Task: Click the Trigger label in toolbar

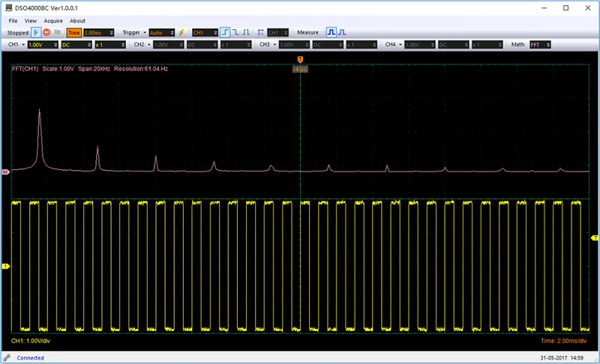Action: pos(131,32)
